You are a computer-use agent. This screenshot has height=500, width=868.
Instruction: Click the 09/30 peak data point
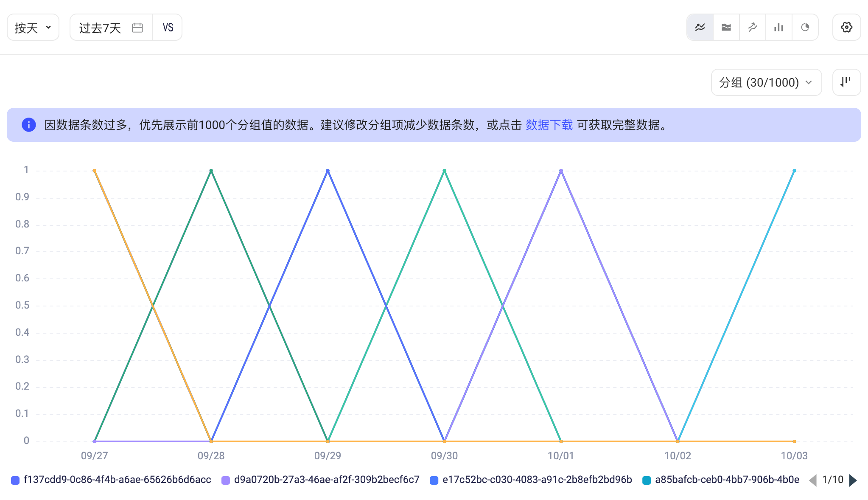(445, 171)
